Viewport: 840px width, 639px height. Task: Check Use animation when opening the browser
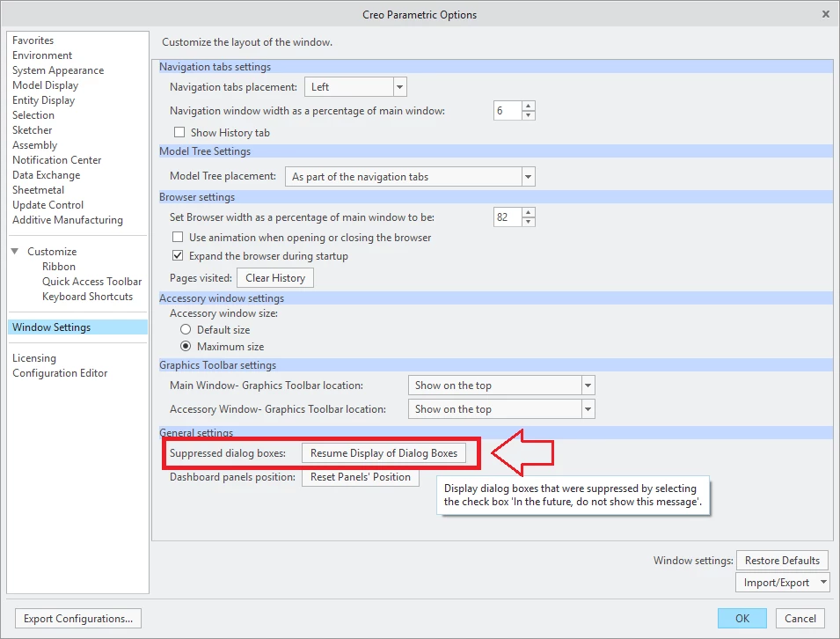point(179,237)
